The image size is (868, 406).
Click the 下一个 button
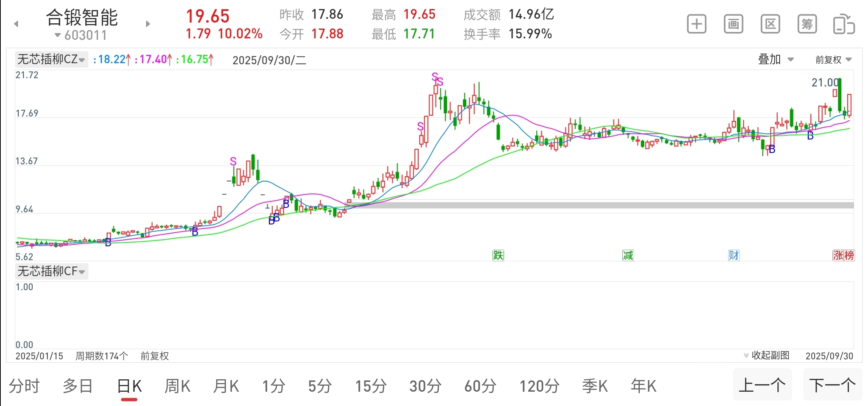point(833,385)
